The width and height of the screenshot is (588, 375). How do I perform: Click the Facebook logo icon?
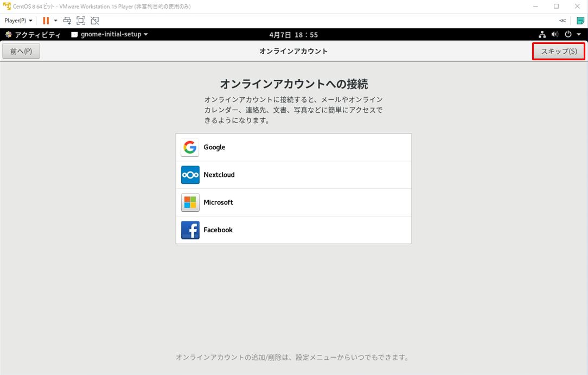pyautogui.click(x=190, y=230)
